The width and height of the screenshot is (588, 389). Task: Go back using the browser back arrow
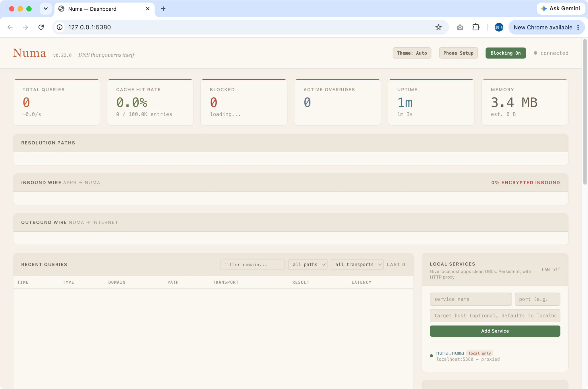[10, 27]
